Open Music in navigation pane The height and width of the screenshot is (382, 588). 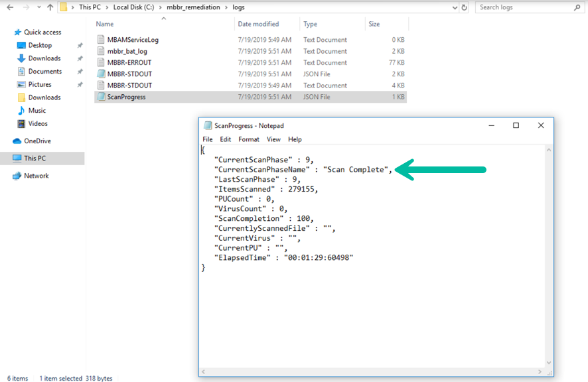click(37, 111)
